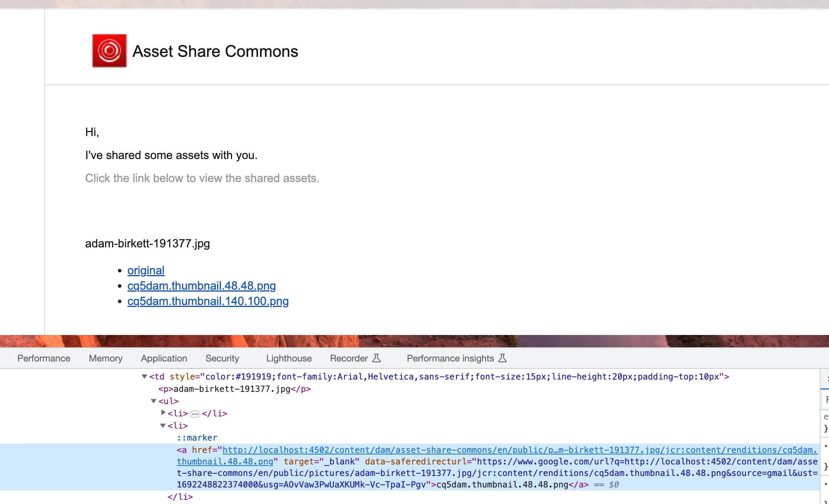Collapse the expanded second li node
This screenshot has width=829, height=504.
[x=163, y=426]
